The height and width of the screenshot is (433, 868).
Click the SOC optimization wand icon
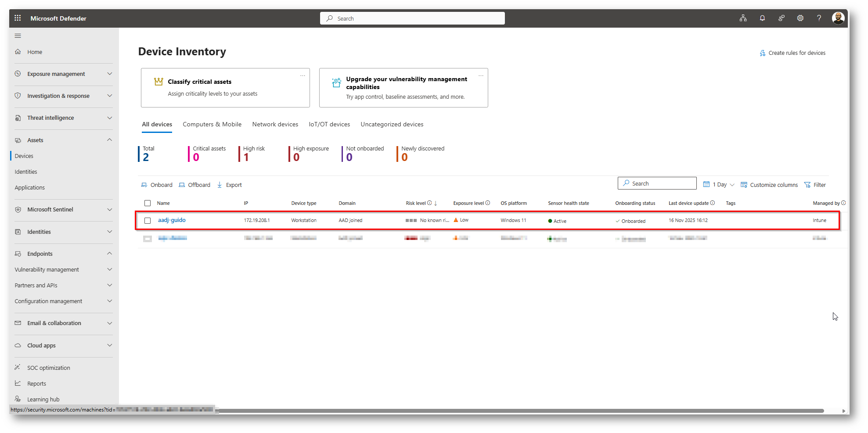18,368
